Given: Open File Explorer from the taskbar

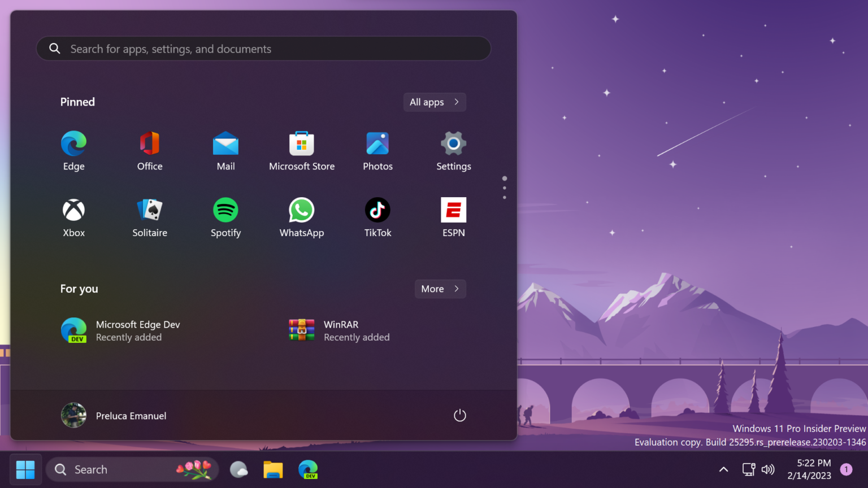Looking at the screenshot, I should [273, 469].
